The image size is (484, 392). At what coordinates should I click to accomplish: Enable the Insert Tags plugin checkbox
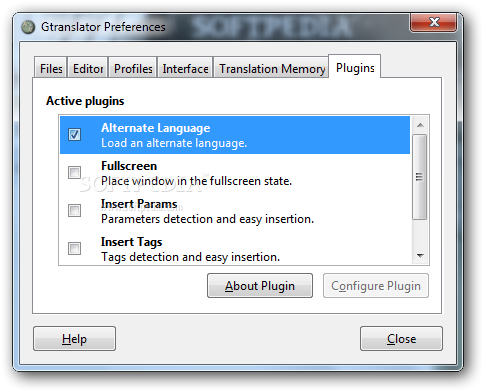tap(74, 249)
